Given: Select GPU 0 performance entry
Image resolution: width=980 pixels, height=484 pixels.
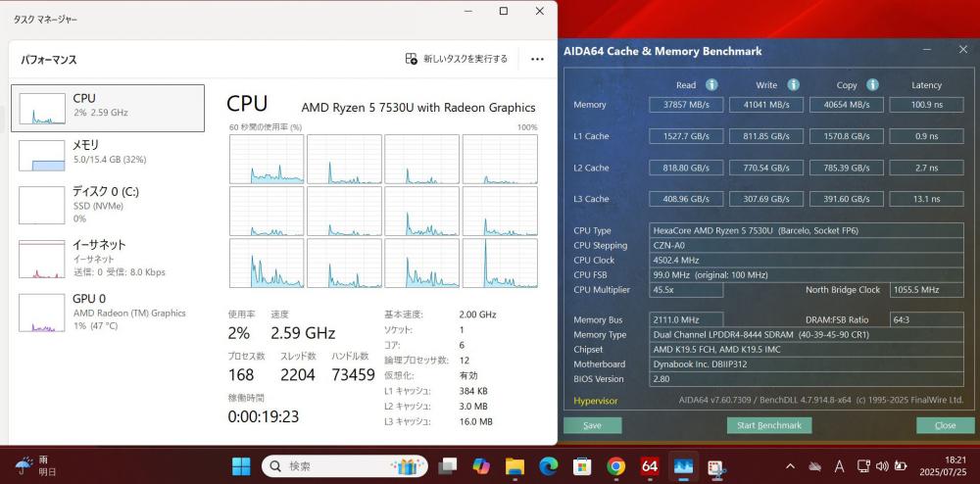Looking at the screenshot, I should (108, 312).
